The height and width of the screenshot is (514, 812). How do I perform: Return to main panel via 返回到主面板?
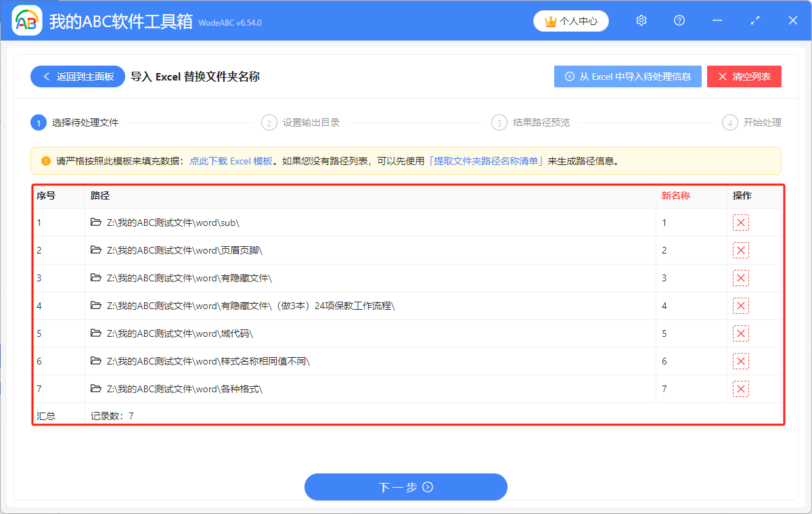click(x=76, y=76)
